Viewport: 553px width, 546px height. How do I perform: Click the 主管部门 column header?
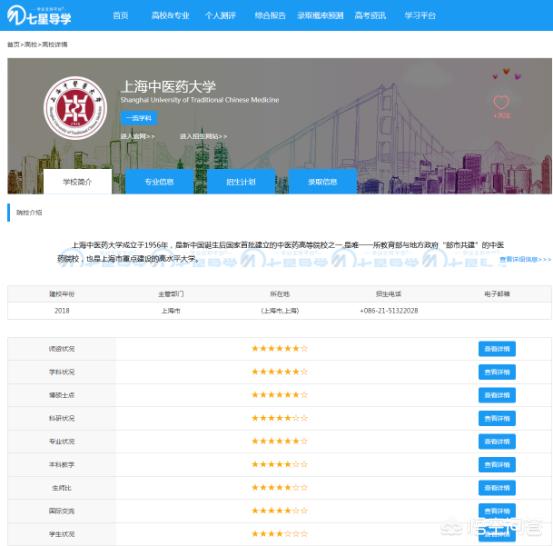171,294
